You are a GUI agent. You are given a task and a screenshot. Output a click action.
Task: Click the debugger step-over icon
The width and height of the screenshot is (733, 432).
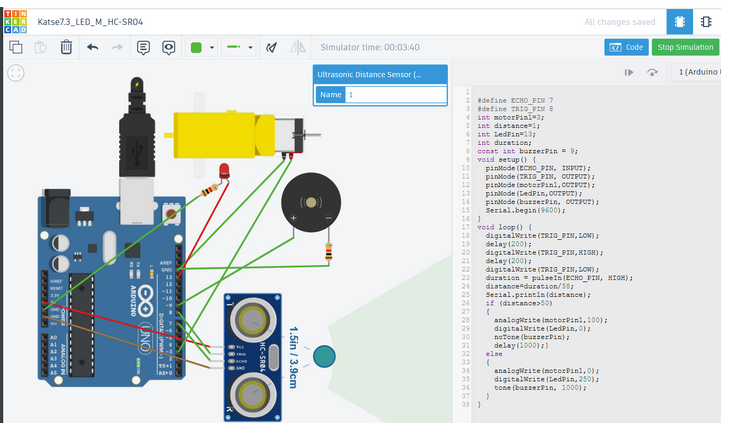[653, 72]
